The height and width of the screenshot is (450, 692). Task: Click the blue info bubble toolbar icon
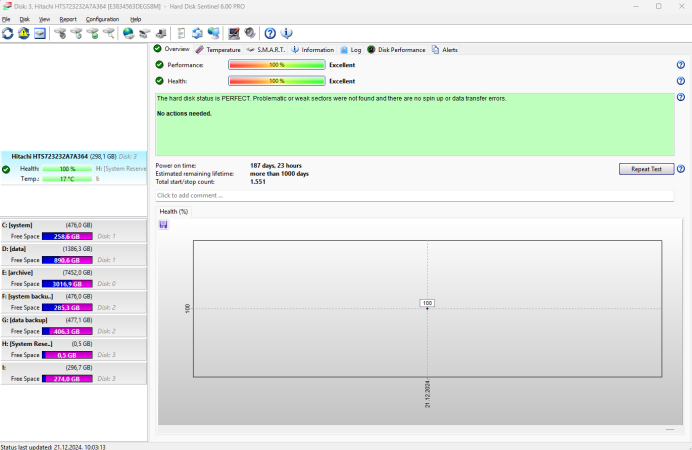(x=286, y=33)
